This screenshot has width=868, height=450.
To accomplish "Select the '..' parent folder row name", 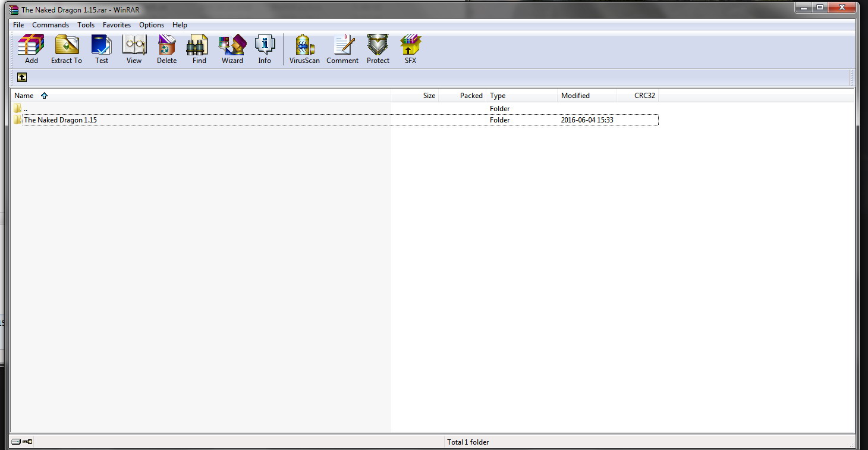I will pyautogui.click(x=26, y=109).
